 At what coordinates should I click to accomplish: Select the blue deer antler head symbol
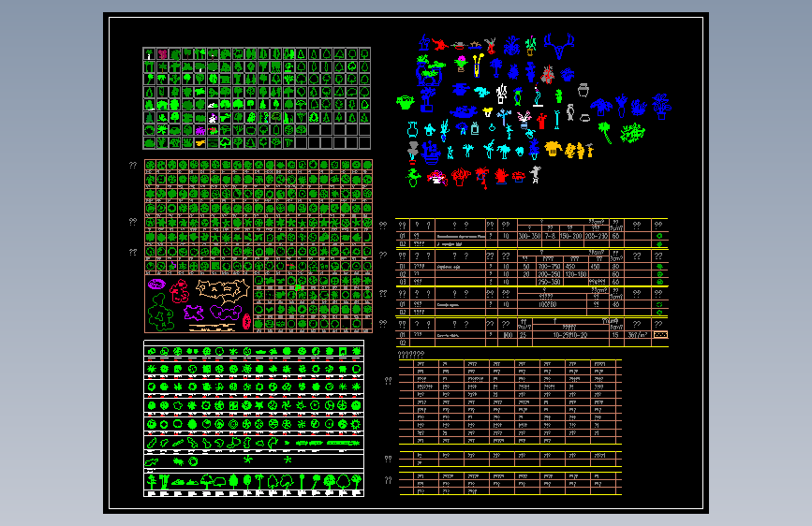point(559,47)
